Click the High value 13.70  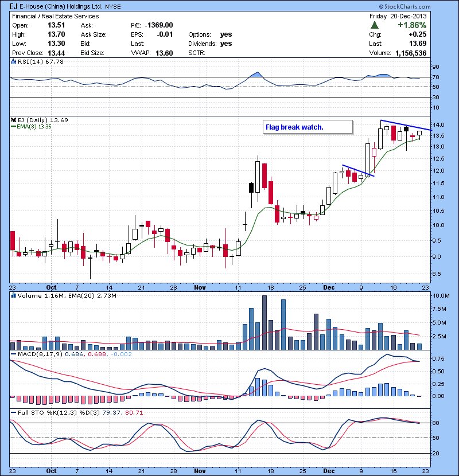pyautogui.click(x=56, y=34)
